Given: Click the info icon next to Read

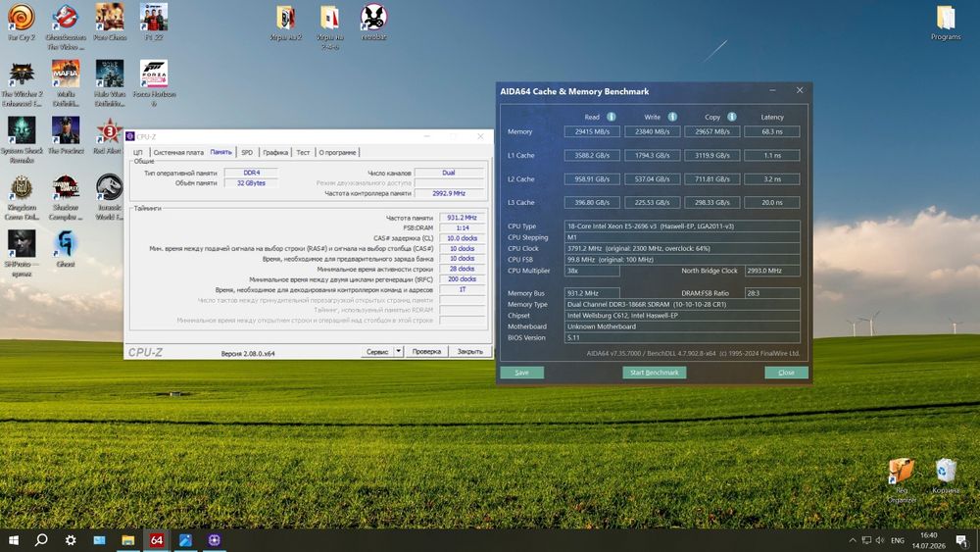Looking at the screenshot, I should coord(612,117).
